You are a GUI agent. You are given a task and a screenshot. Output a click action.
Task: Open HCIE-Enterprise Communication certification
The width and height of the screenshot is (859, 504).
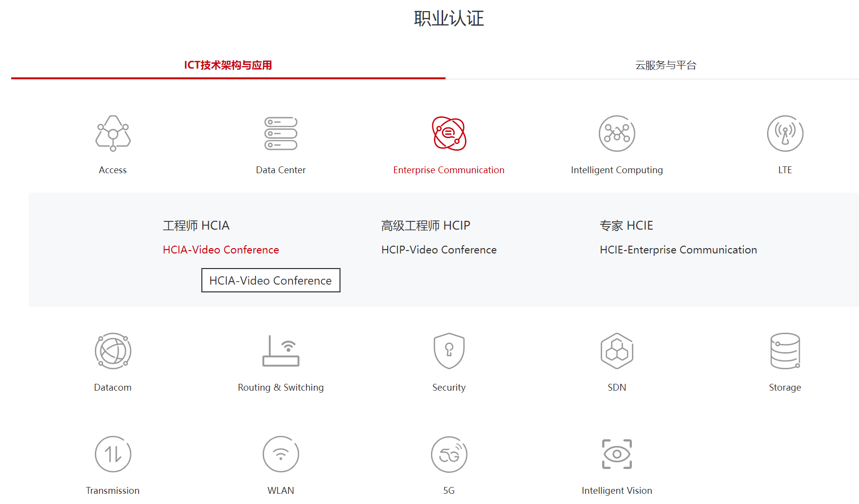pos(679,250)
